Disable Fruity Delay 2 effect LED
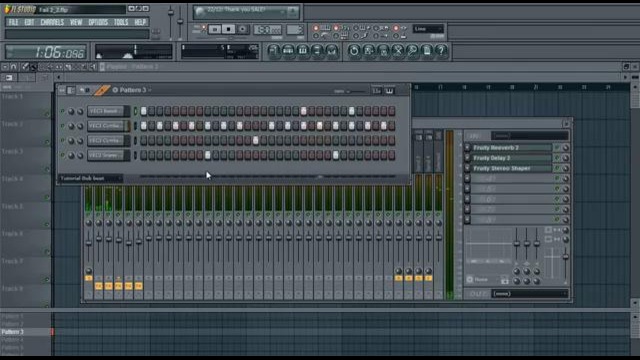The height and width of the screenshot is (360, 640). (x=557, y=158)
